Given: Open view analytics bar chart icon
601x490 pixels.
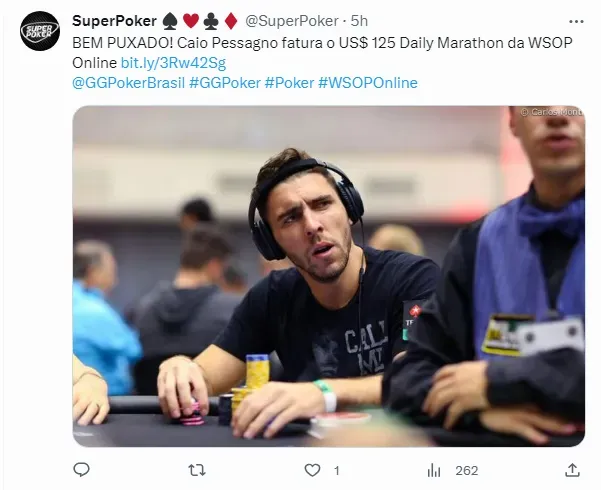Looking at the screenshot, I should tap(434, 470).
